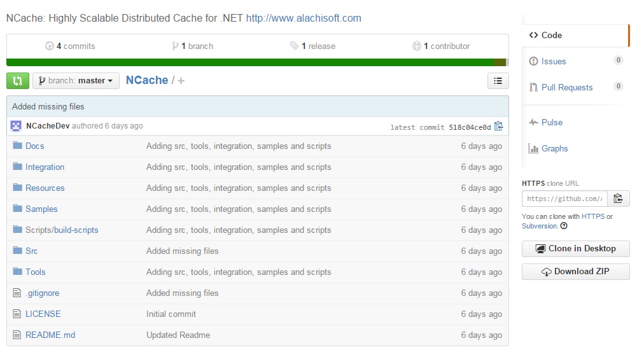Viewport: 644px width, 350px height.
Task: Open the Updated Readme commit message
Action: click(178, 335)
